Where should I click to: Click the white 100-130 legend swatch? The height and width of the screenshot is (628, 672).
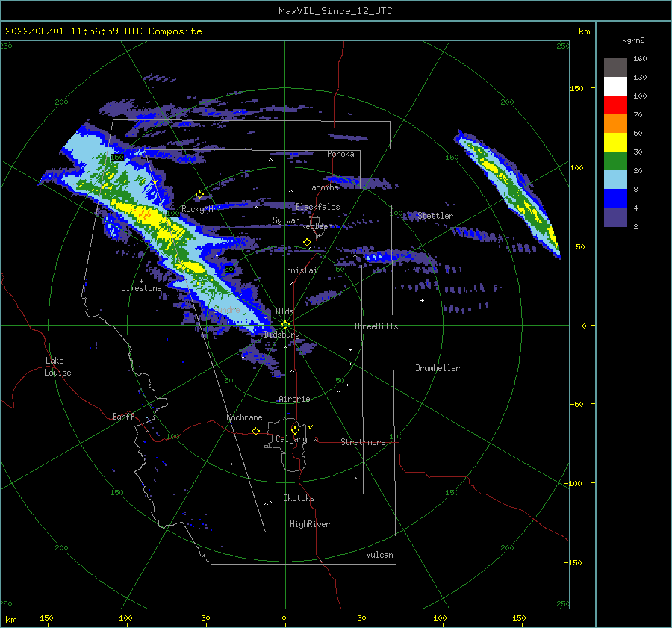click(x=615, y=86)
